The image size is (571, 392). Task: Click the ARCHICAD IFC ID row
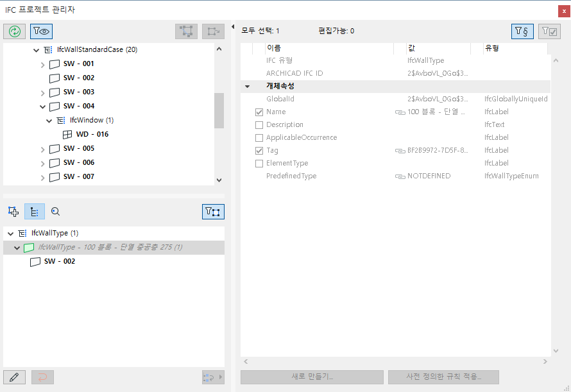coord(395,74)
